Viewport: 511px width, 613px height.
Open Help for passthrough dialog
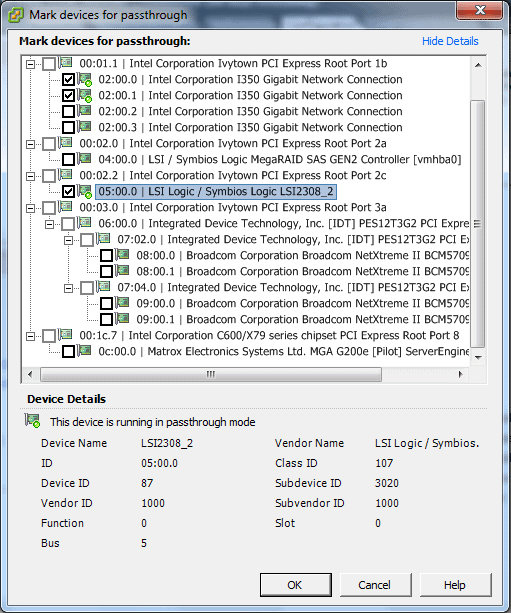pos(455,585)
